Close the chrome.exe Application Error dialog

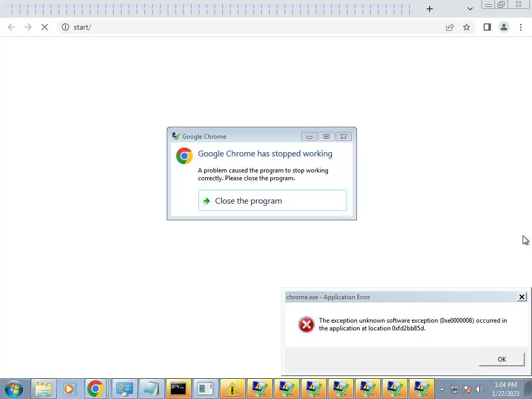(522, 297)
